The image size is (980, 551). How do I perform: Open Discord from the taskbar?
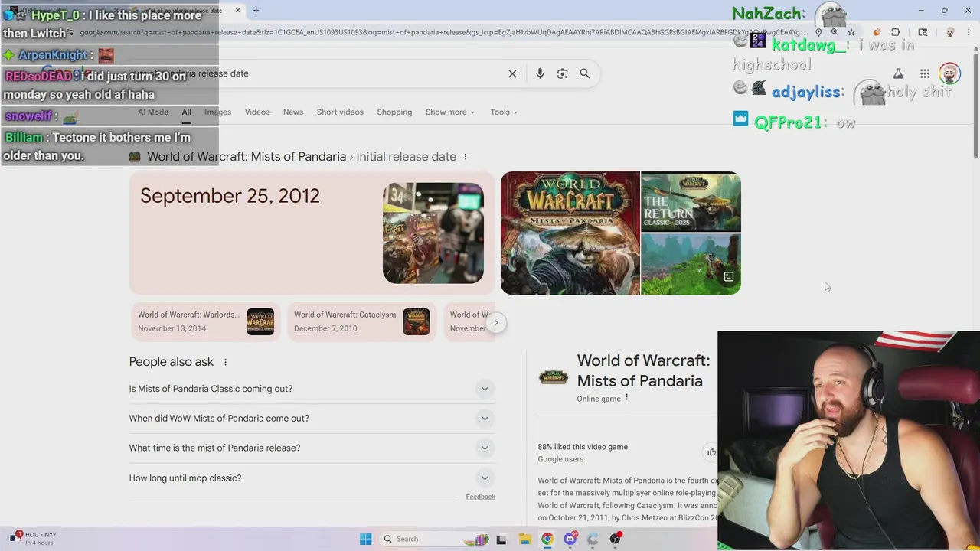pos(570,539)
